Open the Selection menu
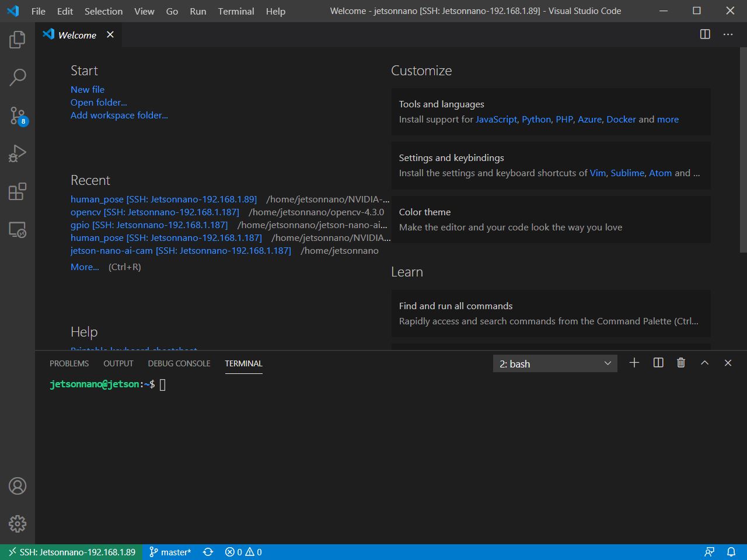The width and height of the screenshot is (747, 560). point(103,11)
